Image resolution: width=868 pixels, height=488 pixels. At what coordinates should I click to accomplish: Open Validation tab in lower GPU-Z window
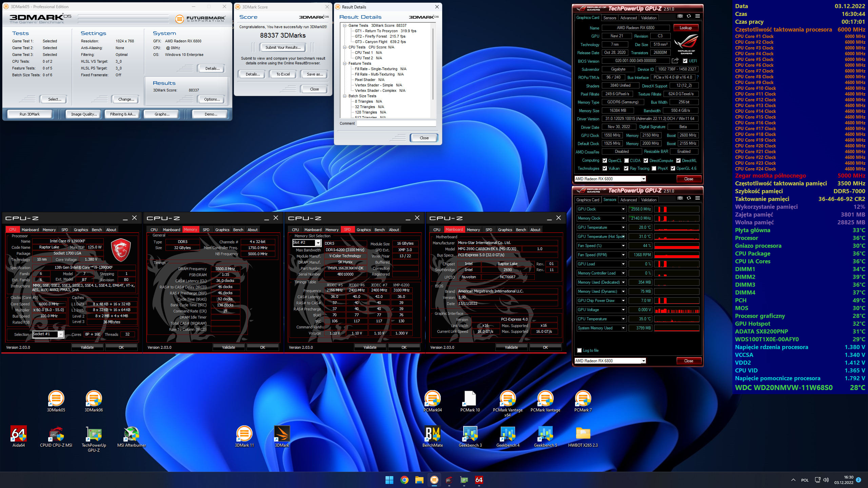click(x=649, y=200)
